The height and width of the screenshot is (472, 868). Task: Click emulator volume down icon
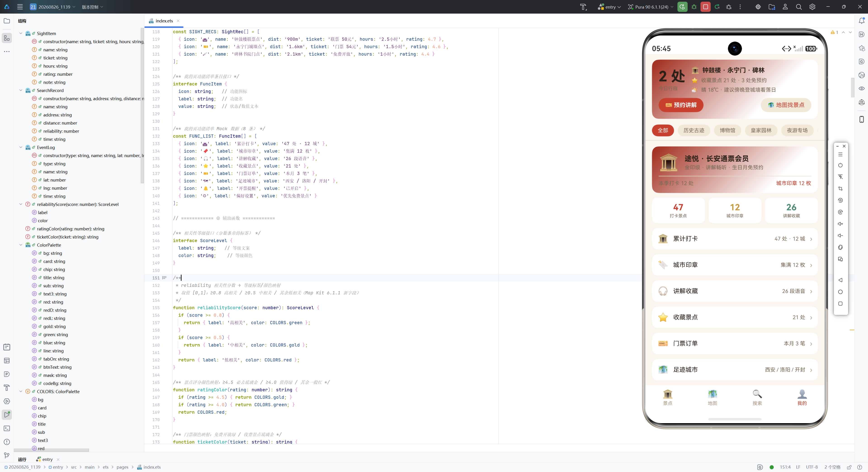(840, 236)
